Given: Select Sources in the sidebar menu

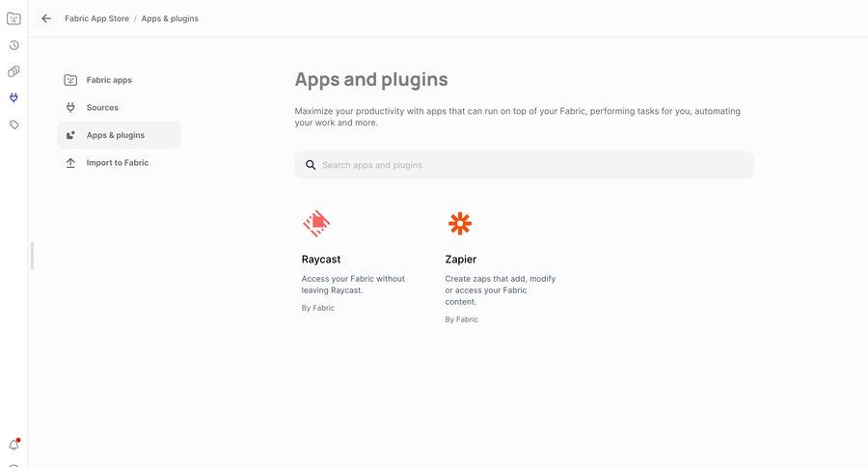Looking at the screenshot, I should [102, 108].
